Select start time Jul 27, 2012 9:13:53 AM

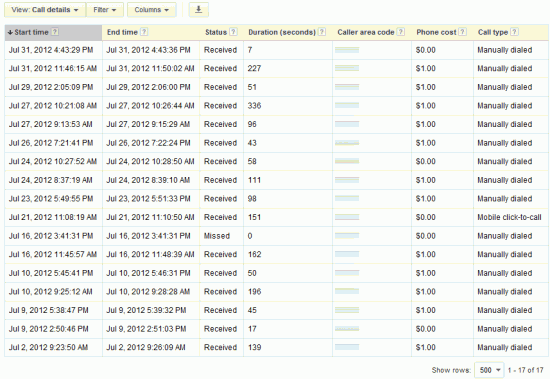pos(51,124)
